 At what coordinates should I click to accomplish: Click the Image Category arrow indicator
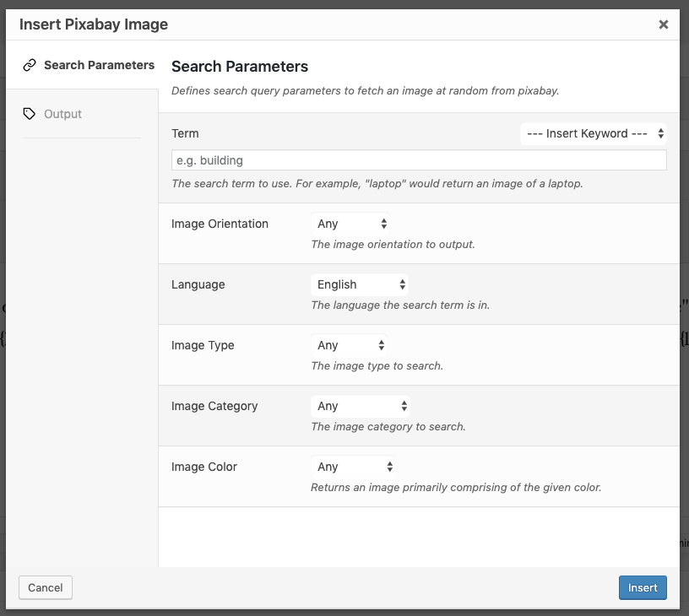(x=404, y=406)
